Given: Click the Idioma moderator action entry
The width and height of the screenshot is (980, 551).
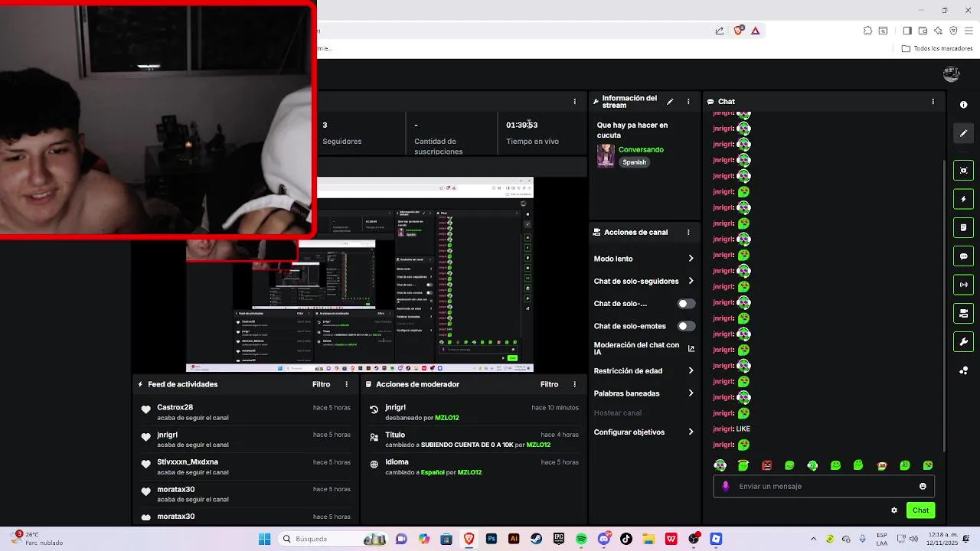Looking at the screenshot, I should pyautogui.click(x=474, y=467).
